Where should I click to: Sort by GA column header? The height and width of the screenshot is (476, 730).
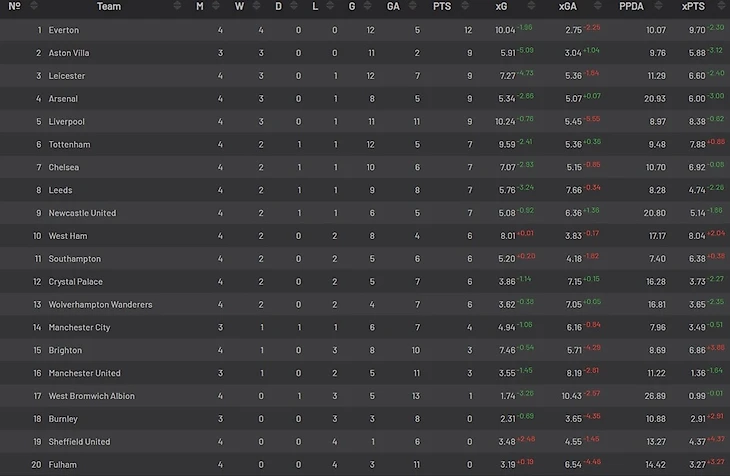(x=392, y=7)
